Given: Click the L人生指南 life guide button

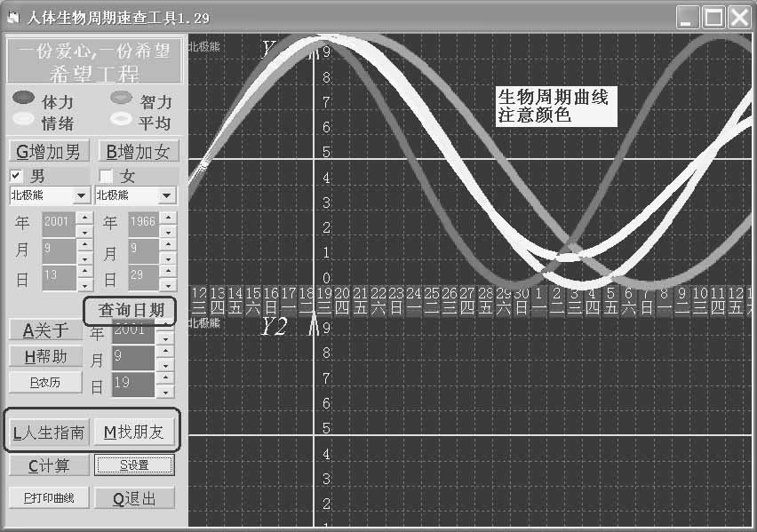Looking at the screenshot, I should 47,432.
